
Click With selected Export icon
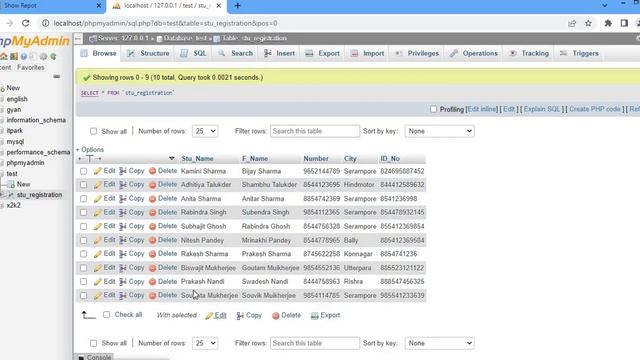(314, 316)
